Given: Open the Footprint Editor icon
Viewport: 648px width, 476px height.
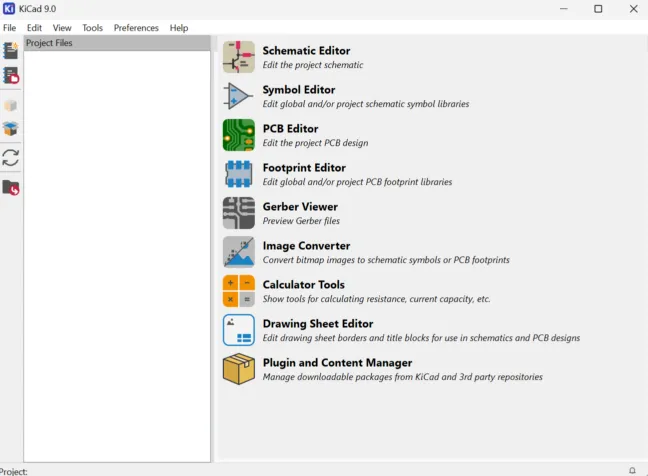Looking at the screenshot, I should tap(238, 174).
